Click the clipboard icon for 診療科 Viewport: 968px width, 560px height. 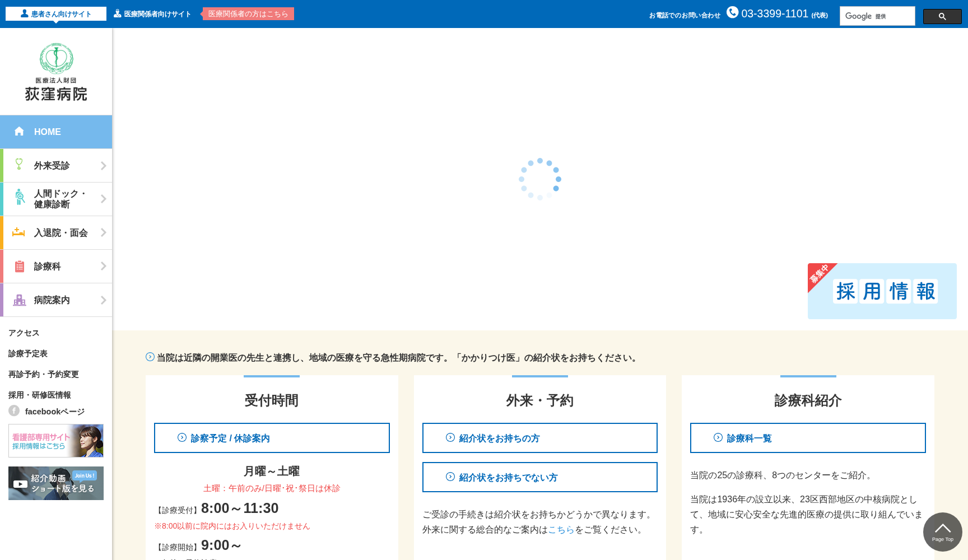pos(18,266)
